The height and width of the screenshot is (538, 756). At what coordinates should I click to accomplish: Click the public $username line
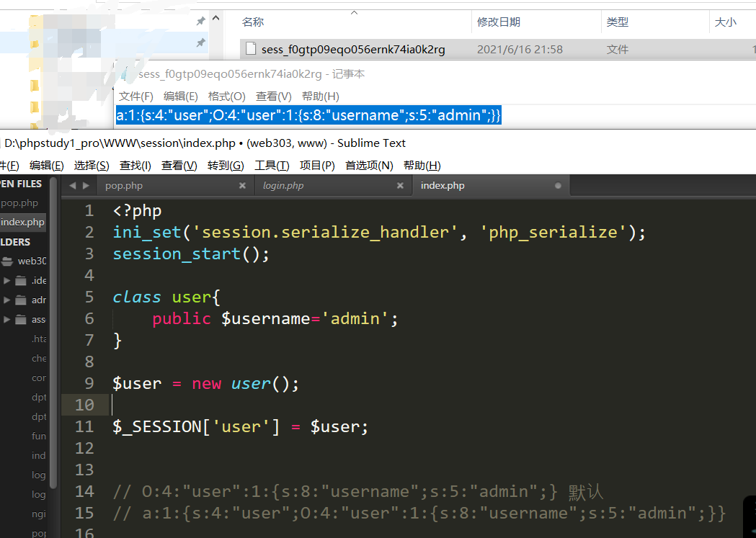click(x=275, y=318)
